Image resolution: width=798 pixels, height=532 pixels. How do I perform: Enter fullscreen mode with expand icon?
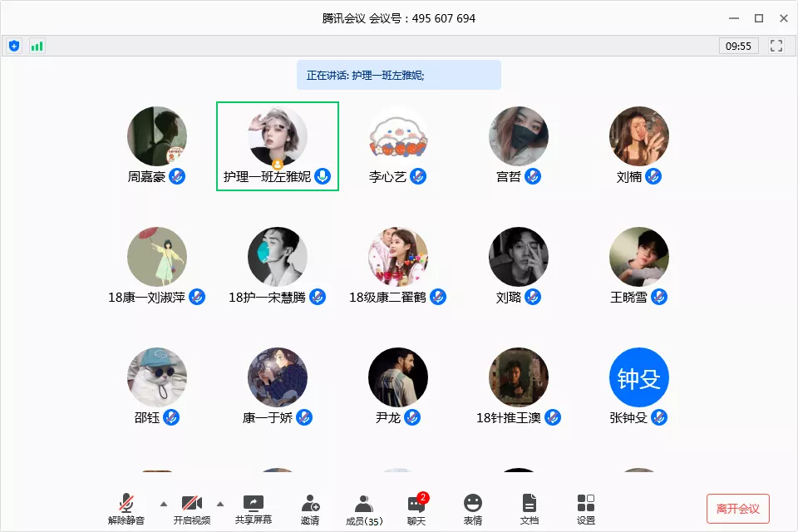[776, 46]
